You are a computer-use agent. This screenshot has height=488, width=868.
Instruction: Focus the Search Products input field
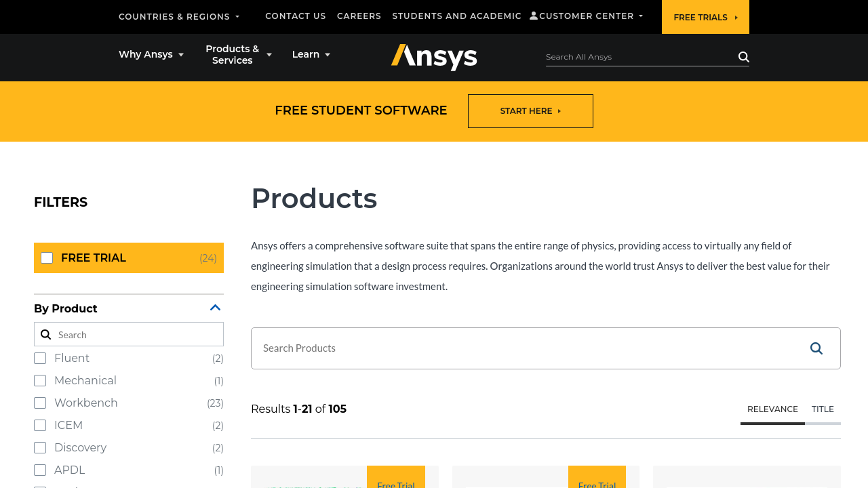click(x=522, y=348)
